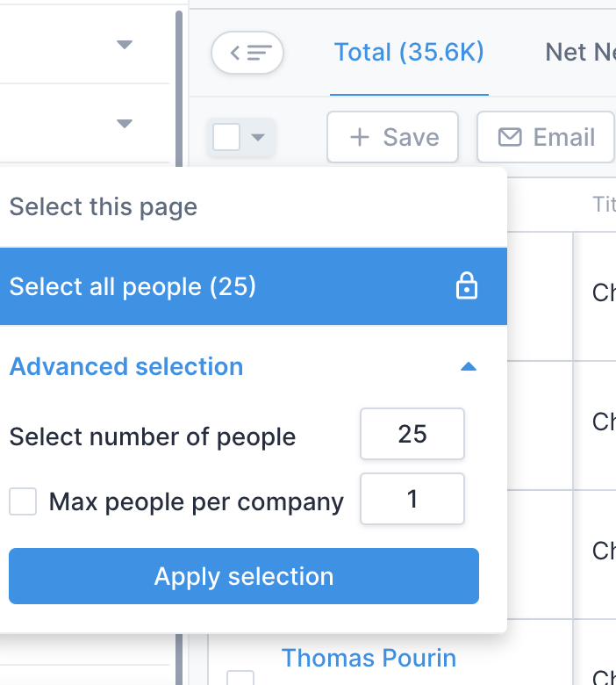The width and height of the screenshot is (616, 685).
Task: Click the Select number of people field
Action: tap(412, 434)
